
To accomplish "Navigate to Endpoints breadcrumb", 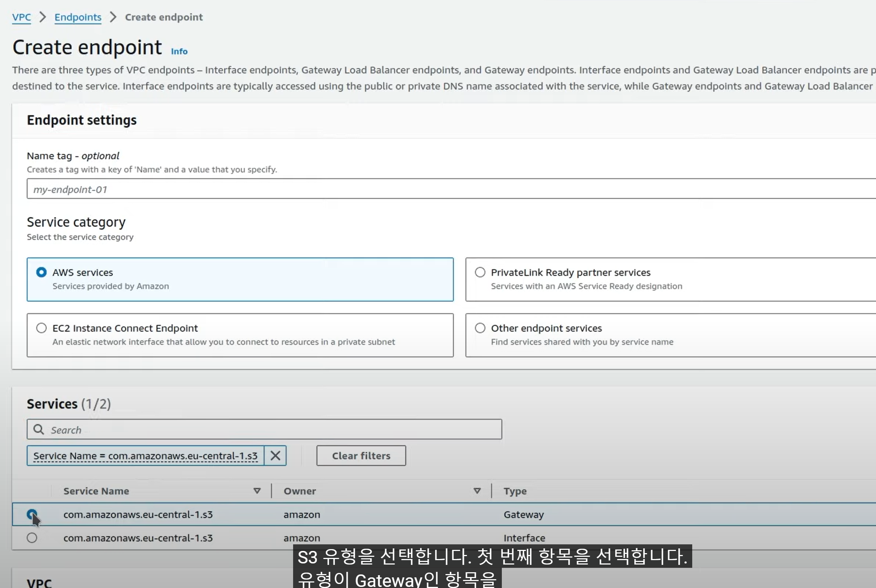I will 78,17.
